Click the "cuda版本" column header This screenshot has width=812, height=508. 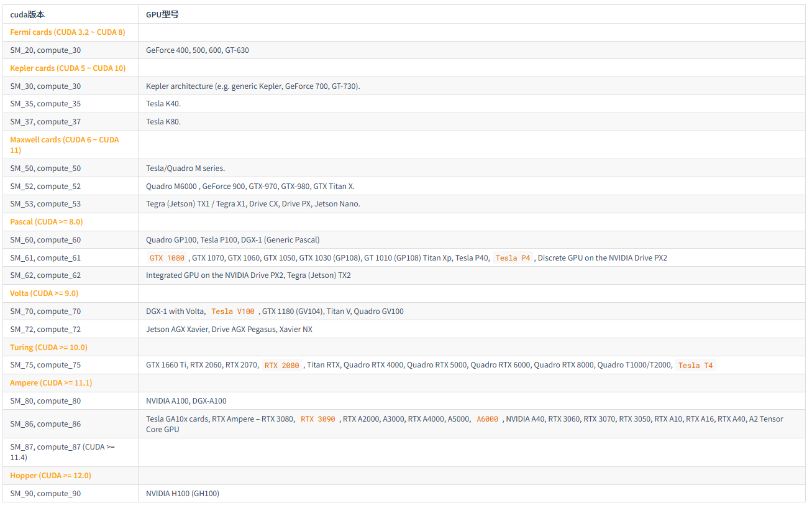pos(70,14)
